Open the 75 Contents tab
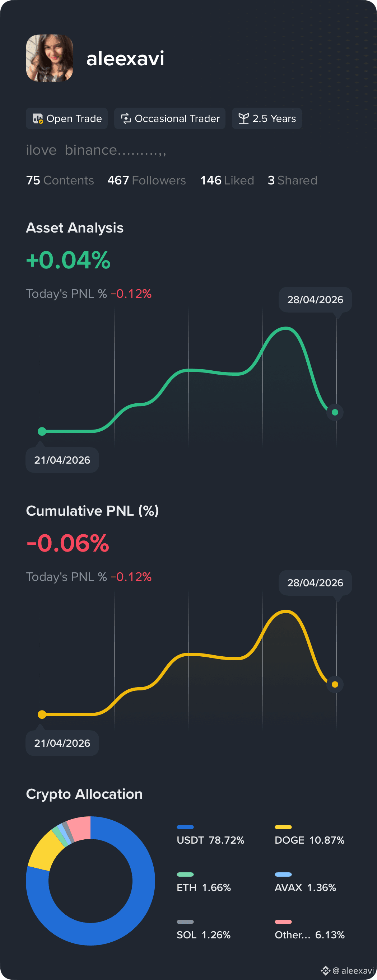Screen dimensions: 377x980 pyautogui.click(x=60, y=180)
